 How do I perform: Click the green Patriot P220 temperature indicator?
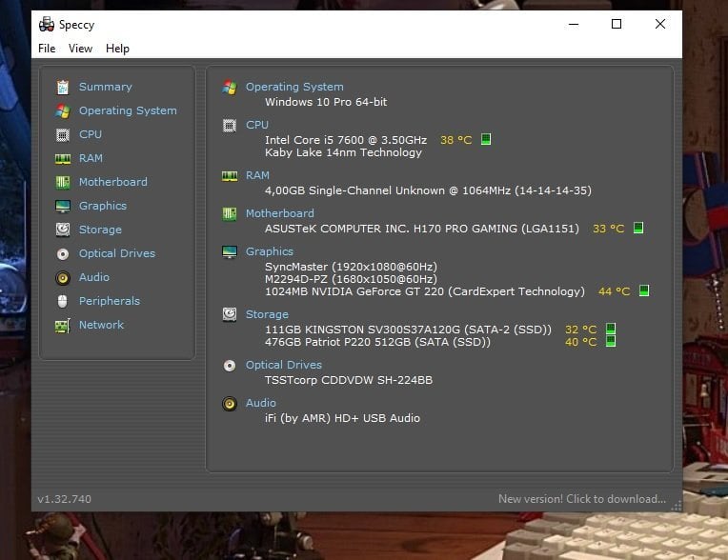(x=611, y=342)
